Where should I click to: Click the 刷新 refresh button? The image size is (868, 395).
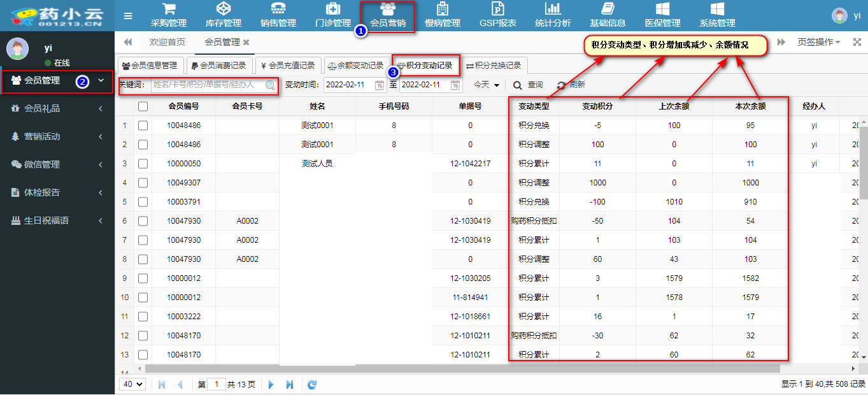click(571, 85)
